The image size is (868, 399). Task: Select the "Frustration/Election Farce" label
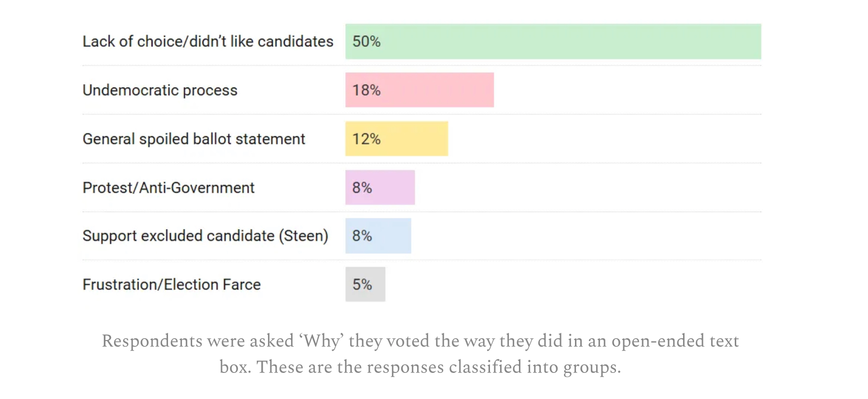(x=171, y=285)
